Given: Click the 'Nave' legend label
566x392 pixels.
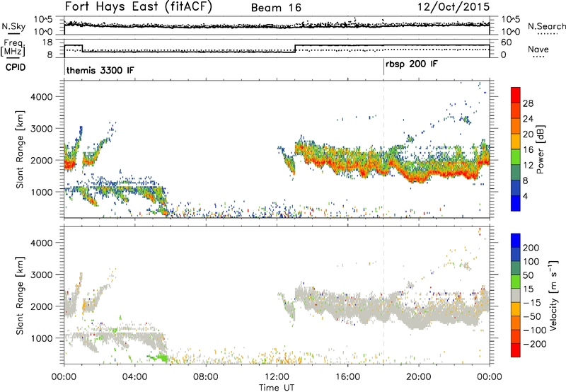Looking at the screenshot, I should click(538, 49).
